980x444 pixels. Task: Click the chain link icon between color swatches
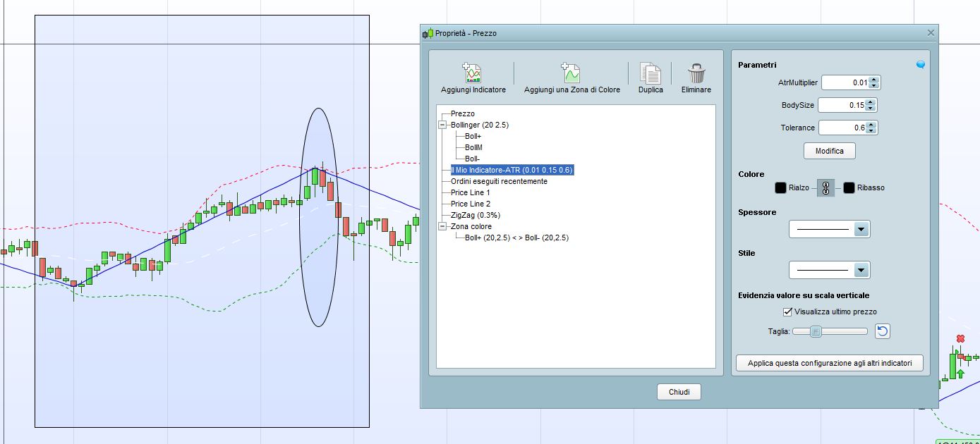[825, 188]
